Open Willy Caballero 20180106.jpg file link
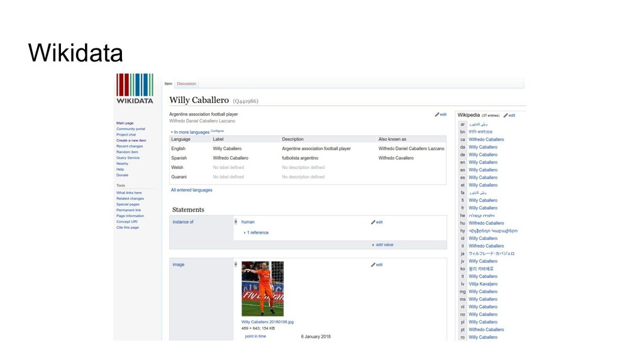 (x=267, y=322)
